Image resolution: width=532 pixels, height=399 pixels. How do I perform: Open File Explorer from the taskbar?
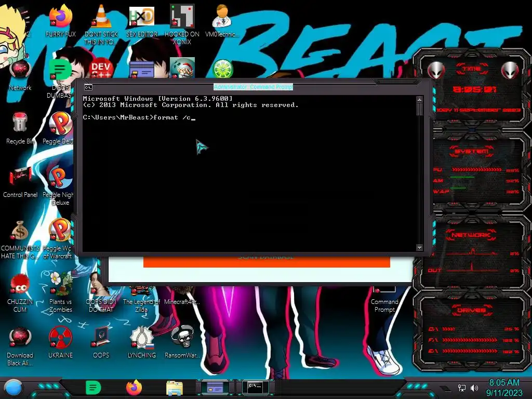[x=175, y=388]
